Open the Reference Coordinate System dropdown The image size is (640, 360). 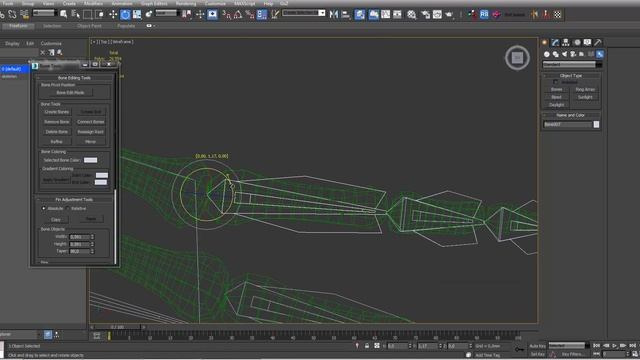[167, 13]
